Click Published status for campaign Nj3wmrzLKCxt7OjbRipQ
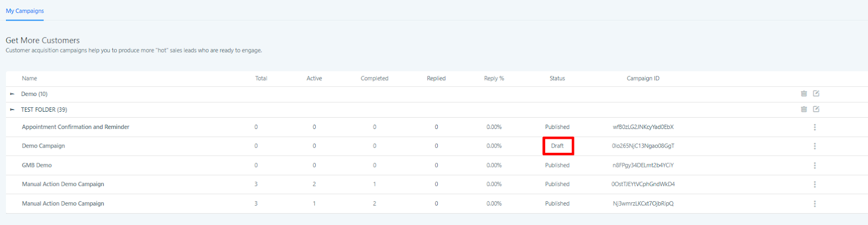The image size is (868, 225). click(x=557, y=204)
